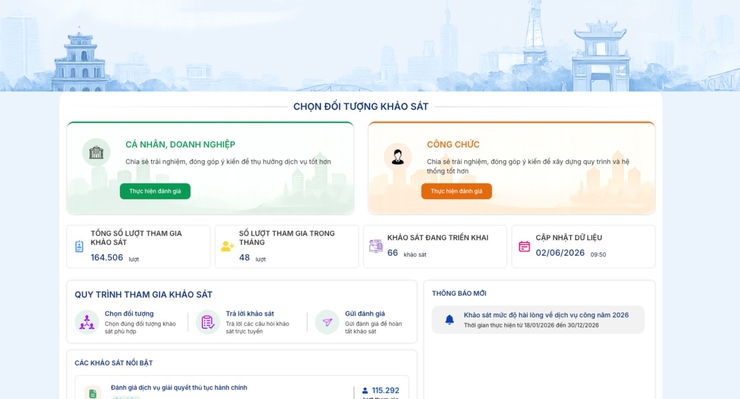The width and height of the screenshot is (740, 399).
Task: Click the green Thực hiện đánh giá button
Action: point(155,191)
